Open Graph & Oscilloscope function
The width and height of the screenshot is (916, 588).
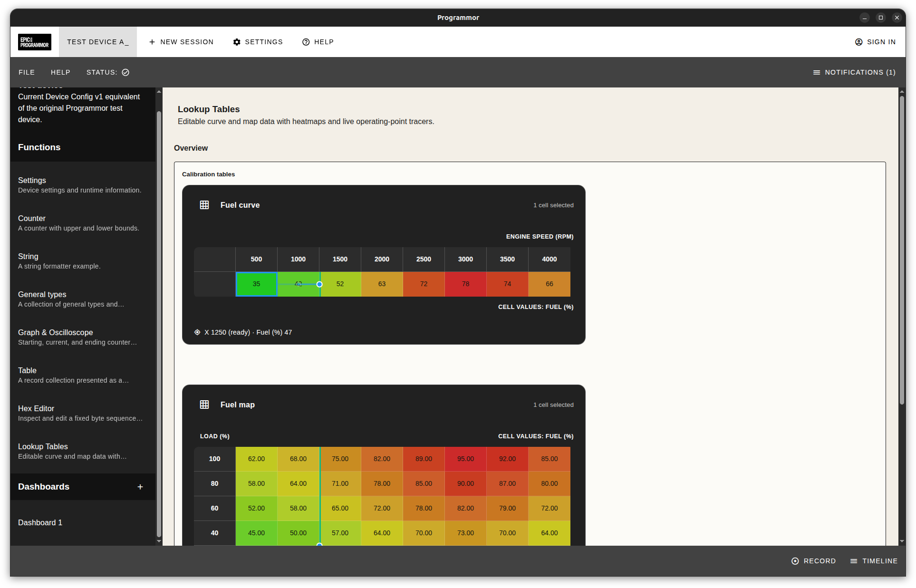83,337
